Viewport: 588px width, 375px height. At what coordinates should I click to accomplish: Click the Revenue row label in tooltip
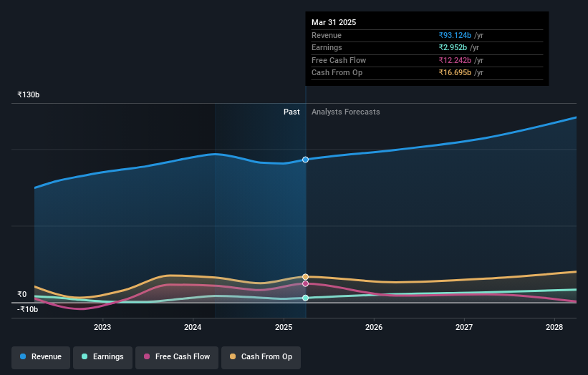pyautogui.click(x=327, y=35)
